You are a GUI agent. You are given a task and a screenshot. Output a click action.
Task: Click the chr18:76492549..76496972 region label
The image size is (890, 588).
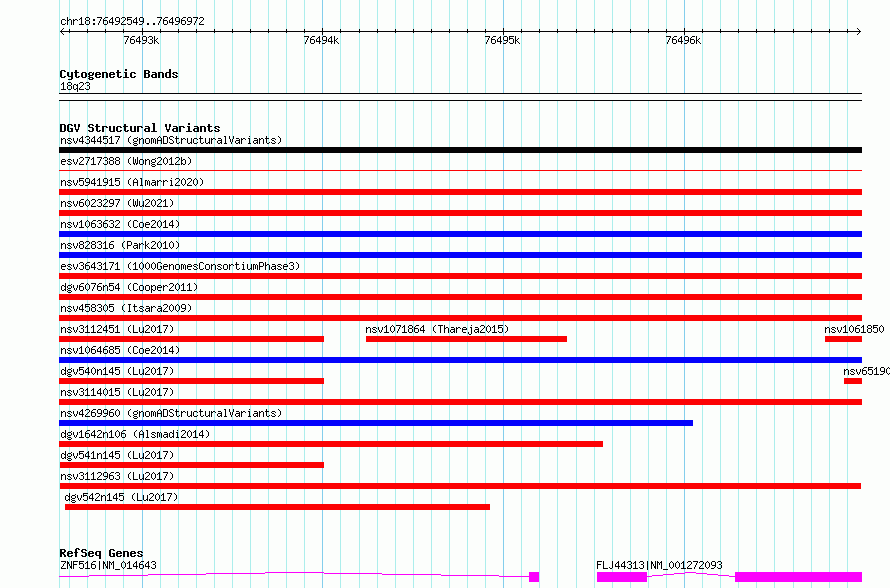(132, 21)
